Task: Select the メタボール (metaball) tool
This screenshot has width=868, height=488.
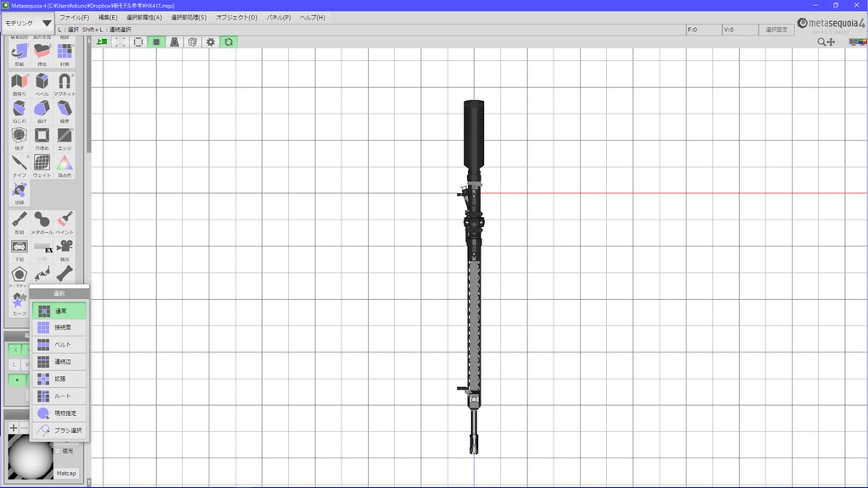Action: [42, 223]
